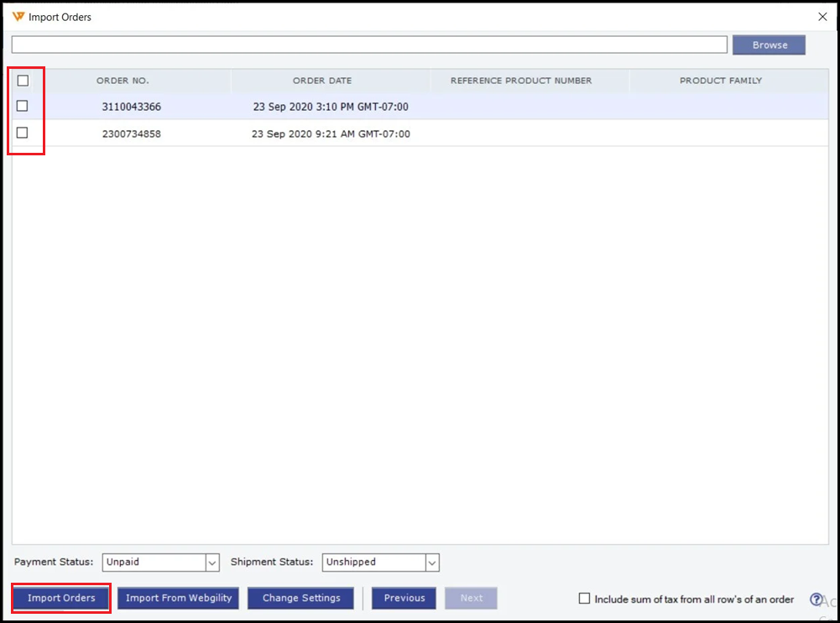Click the file path input field
The image size is (840, 623).
click(x=369, y=44)
